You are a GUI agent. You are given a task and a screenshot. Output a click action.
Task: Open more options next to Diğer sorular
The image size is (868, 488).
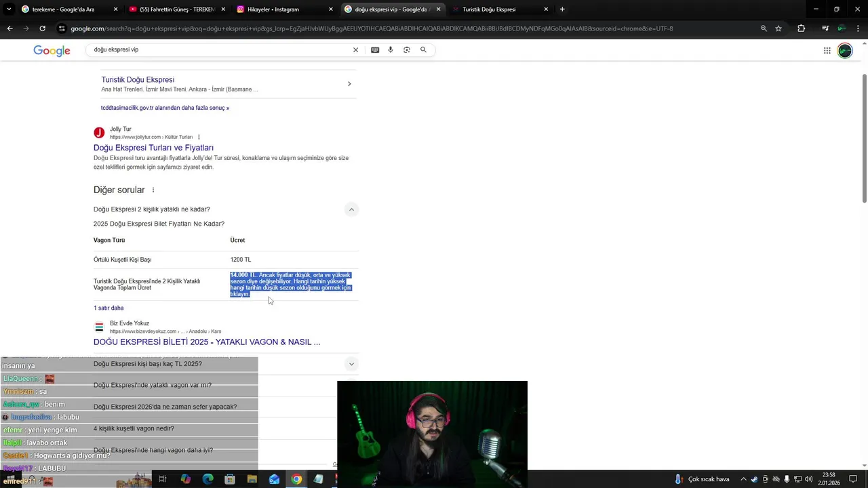pos(153,190)
